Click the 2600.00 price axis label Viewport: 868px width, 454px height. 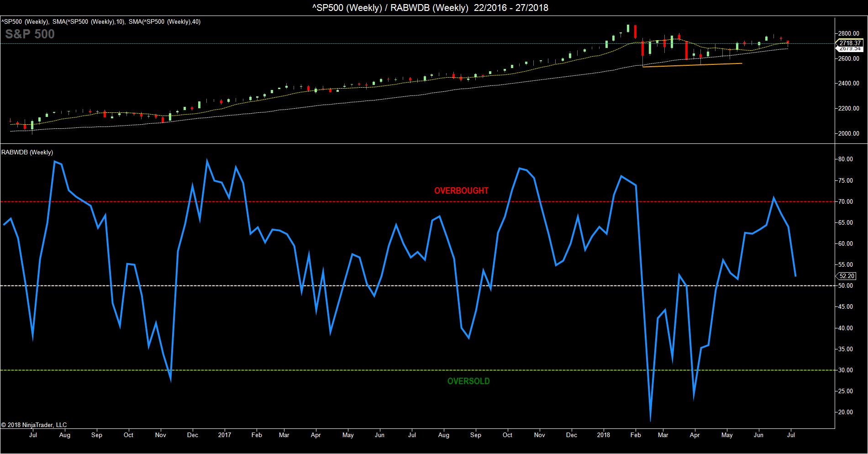click(849, 59)
